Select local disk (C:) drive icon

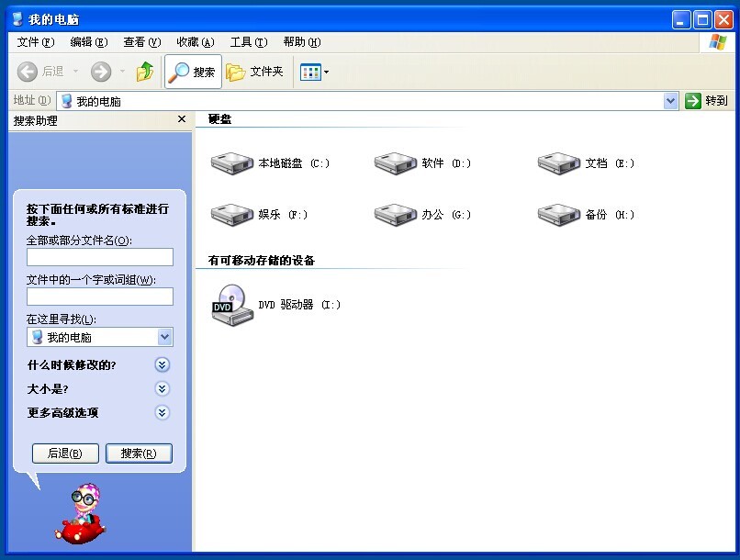231,163
